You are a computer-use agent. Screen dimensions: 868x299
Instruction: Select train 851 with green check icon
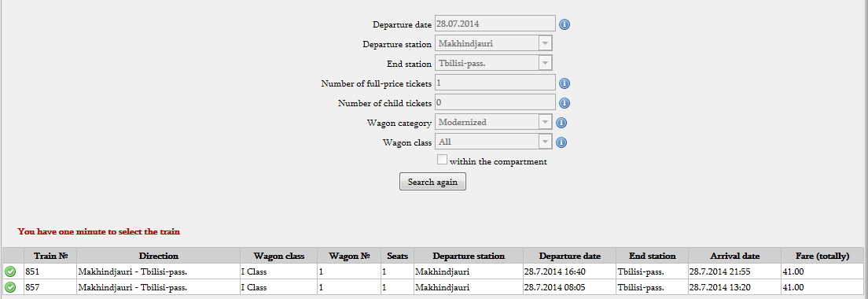pos(10,272)
